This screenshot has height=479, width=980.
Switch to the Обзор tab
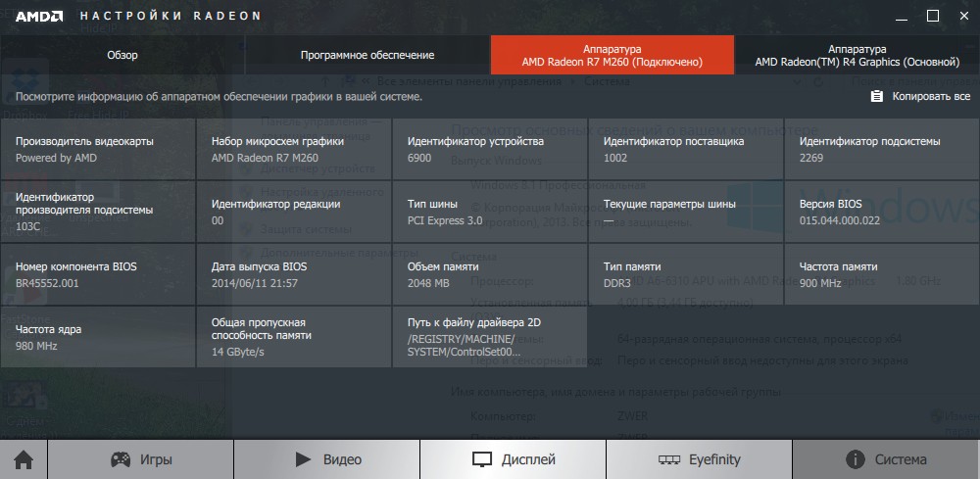(122, 55)
